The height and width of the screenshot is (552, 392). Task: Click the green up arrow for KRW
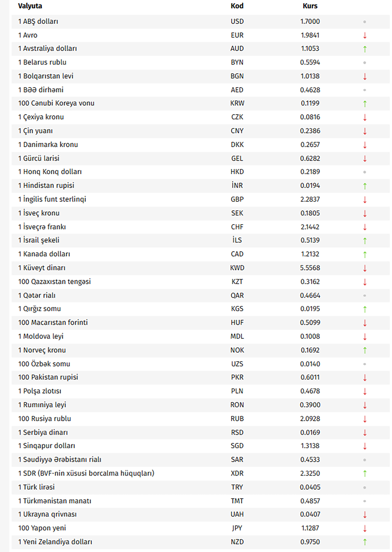pos(365,104)
